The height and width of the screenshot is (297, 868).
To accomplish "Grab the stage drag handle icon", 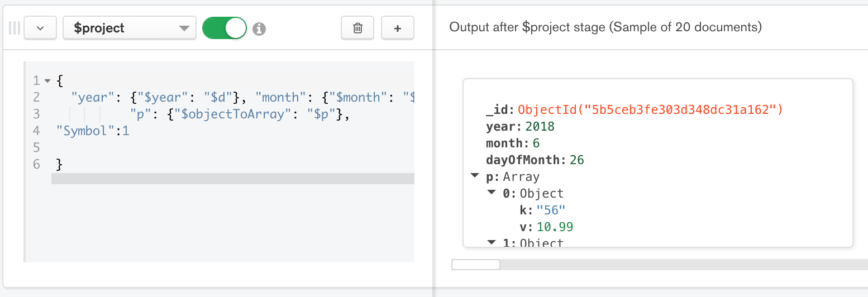I will pyautogui.click(x=15, y=28).
